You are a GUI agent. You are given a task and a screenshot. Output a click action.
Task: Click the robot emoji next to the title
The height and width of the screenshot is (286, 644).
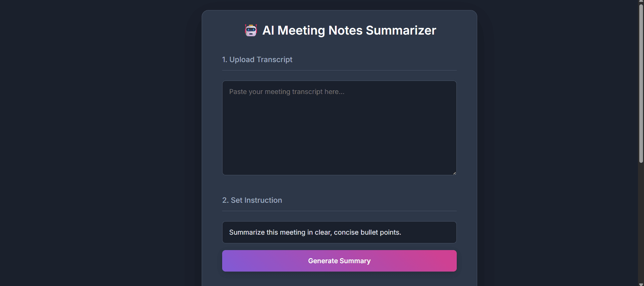[x=251, y=30]
